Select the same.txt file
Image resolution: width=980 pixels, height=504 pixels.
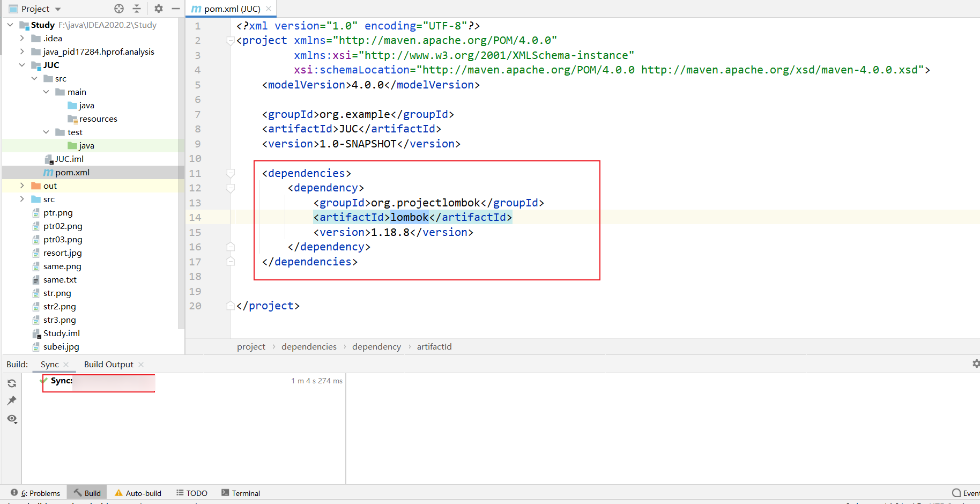pos(54,279)
